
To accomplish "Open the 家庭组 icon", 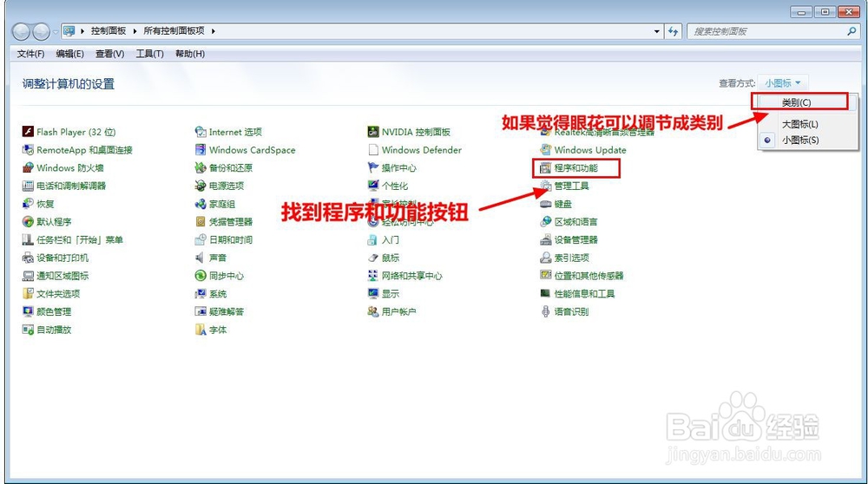I will pos(201,204).
